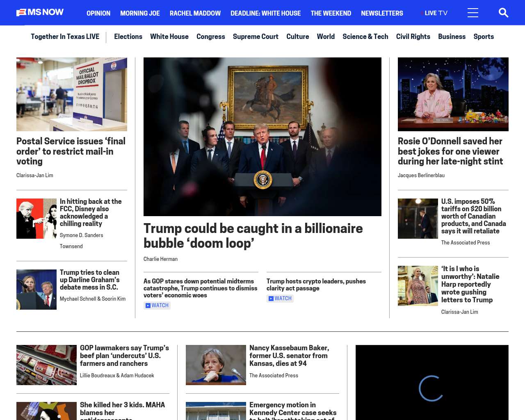Open Rachel Maddow in top navigation

[195, 13]
